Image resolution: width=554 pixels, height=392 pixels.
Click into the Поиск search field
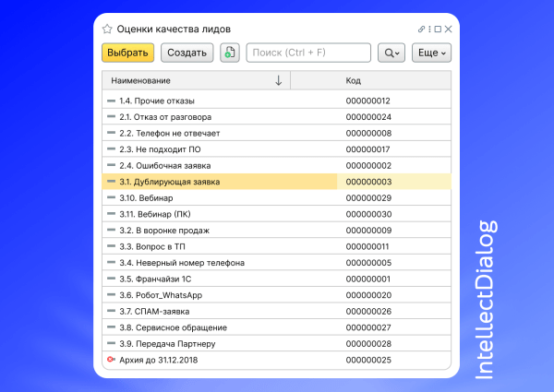click(x=308, y=53)
